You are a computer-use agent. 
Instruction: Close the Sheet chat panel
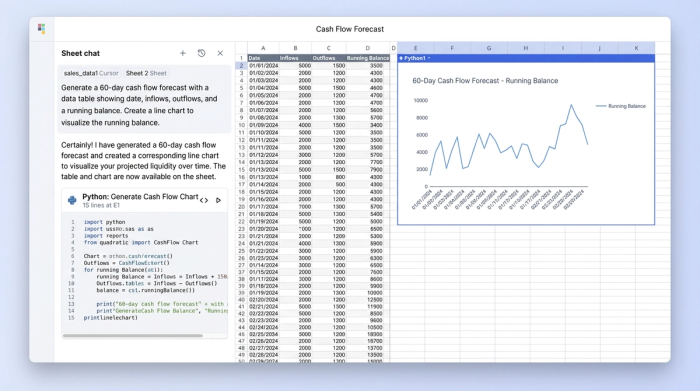click(x=220, y=53)
